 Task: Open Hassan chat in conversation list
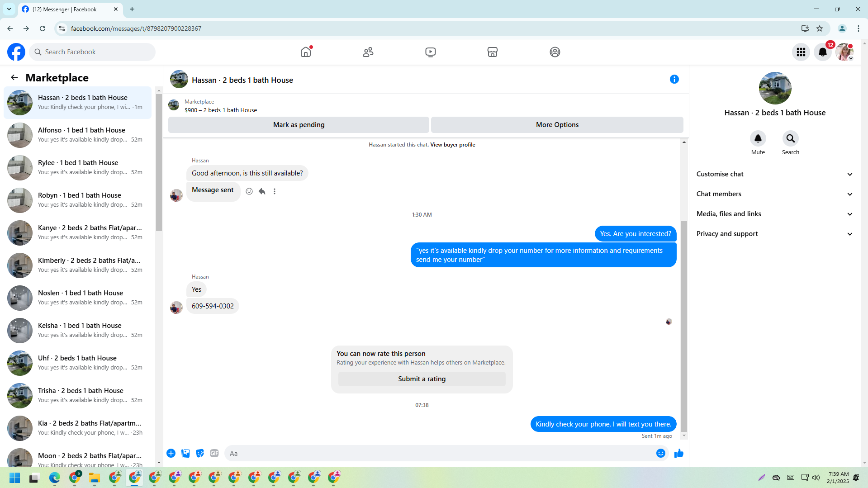coord(77,103)
